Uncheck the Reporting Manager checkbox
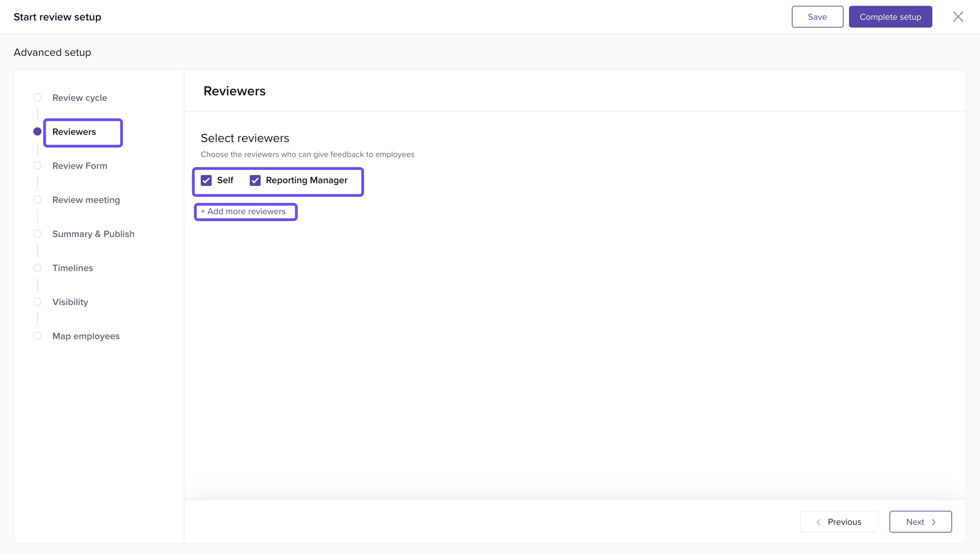 tap(255, 180)
